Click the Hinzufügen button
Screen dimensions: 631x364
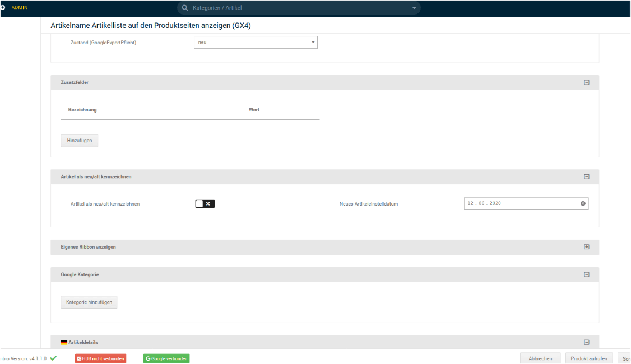pyautogui.click(x=80, y=141)
